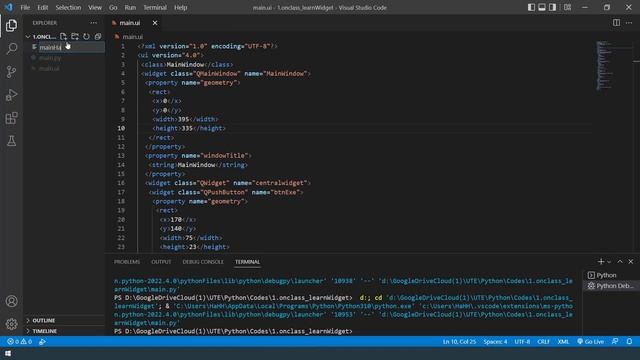
Task: Click Ln 10, Col 25 cursor position
Action: coord(459,342)
